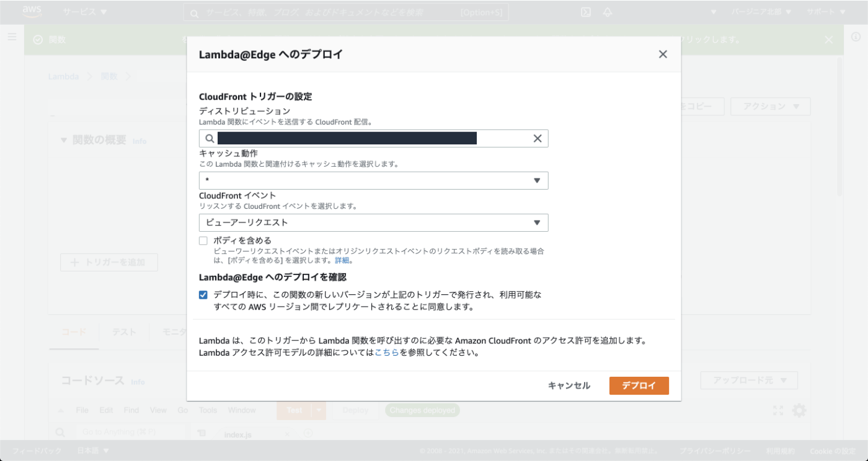The image size is (868, 461).
Task: Open the Window menu in code editor
Action: tap(242, 410)
